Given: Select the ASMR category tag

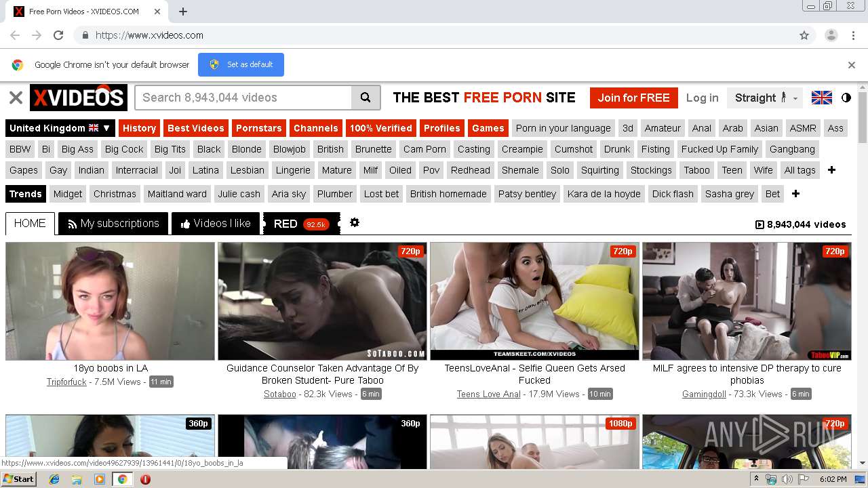Looking at the screenshot, I should point(803,128).
